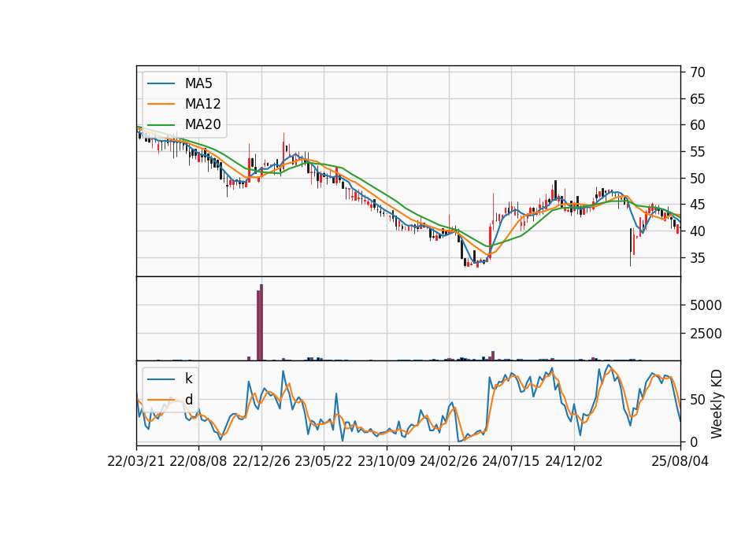Click the price axis value 60
Image resolution: width=756 pixels, height=543 pixels.
(x=697, y=125)
